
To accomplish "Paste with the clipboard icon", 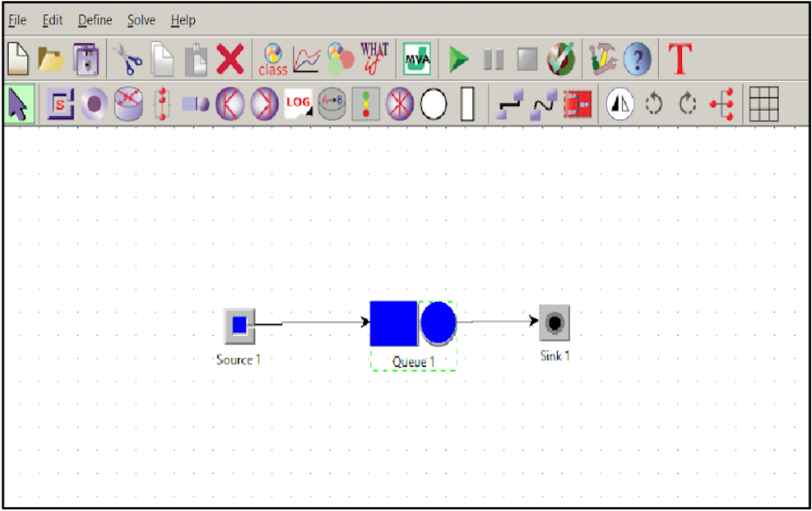I will point(196,60).
